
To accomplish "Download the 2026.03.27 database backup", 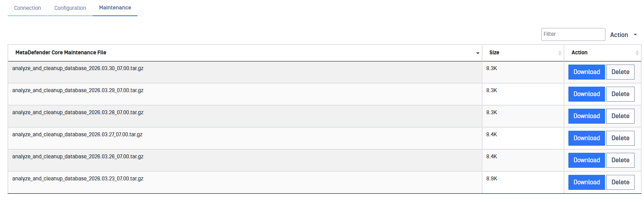I will pyautogui.click(x=586, y=138).
